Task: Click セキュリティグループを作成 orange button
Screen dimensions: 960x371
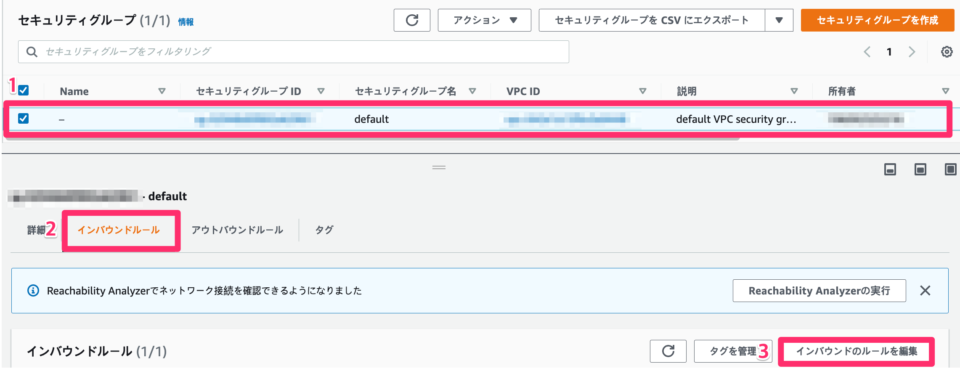Action: click(877, 20)
